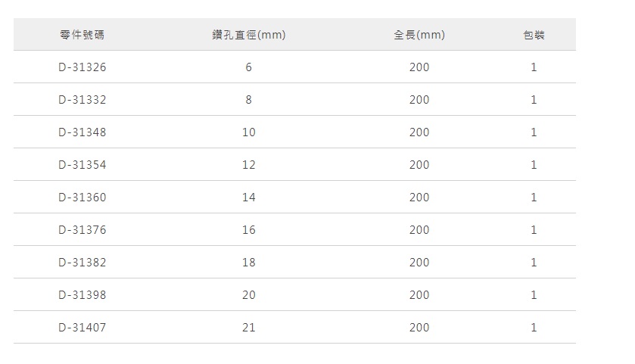
Task: Choose part number D-31398
Action: click(x=82, y=295)
